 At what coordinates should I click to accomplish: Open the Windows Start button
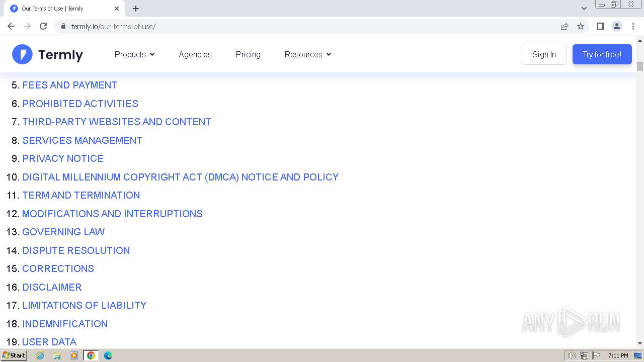click(14, 355)
